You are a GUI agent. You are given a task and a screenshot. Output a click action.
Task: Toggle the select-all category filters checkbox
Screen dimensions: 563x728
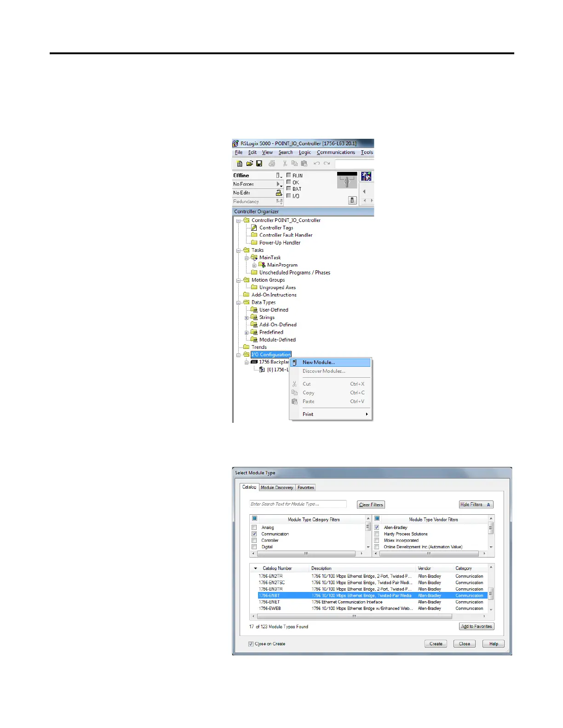[254, 518]
